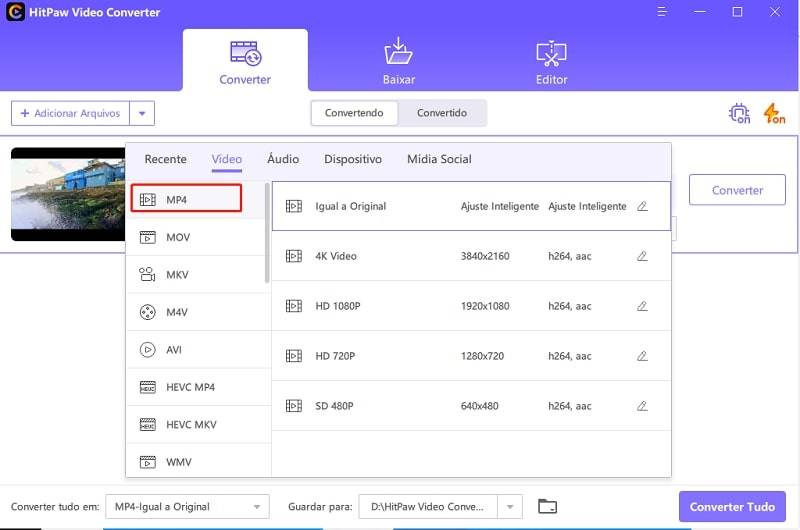Select HEVC MKV format in list

click(196, 424)
